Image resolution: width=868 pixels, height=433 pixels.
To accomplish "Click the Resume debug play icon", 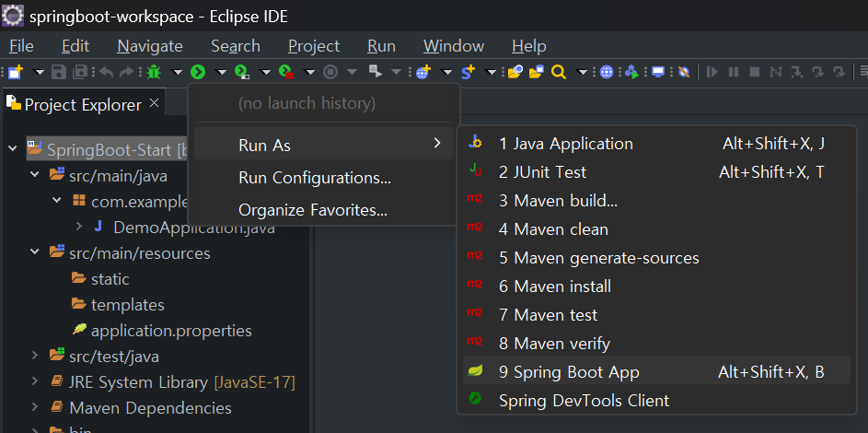I will click(x=712, y=72).
